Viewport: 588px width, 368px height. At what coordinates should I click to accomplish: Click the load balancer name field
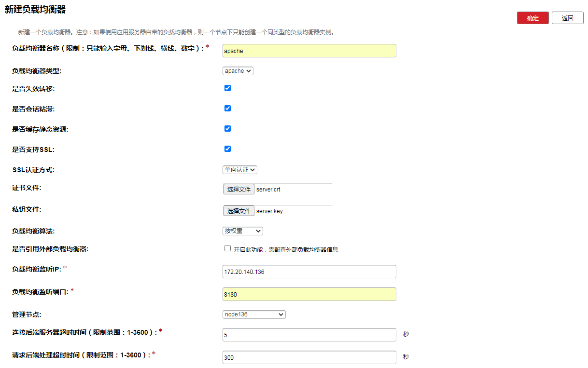pyautogui.click(x=309, y=51)
